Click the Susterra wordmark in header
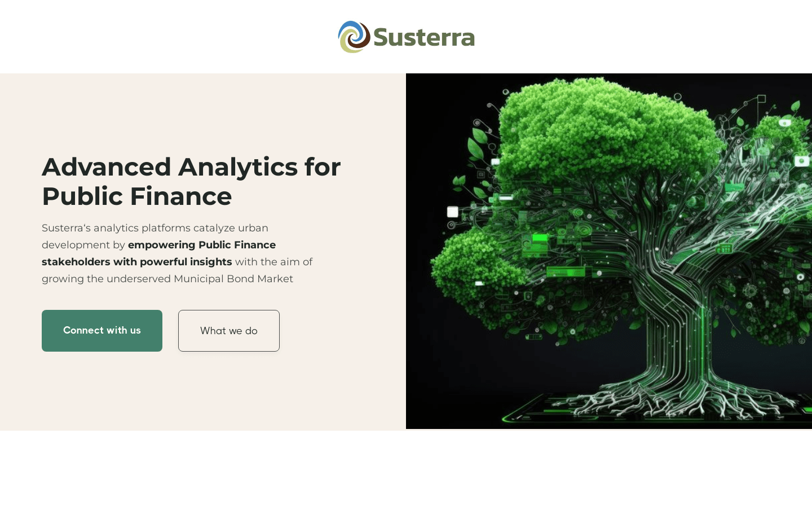Image resolution: width=812 pixels, height=508 pixels. tap(424, 38)
